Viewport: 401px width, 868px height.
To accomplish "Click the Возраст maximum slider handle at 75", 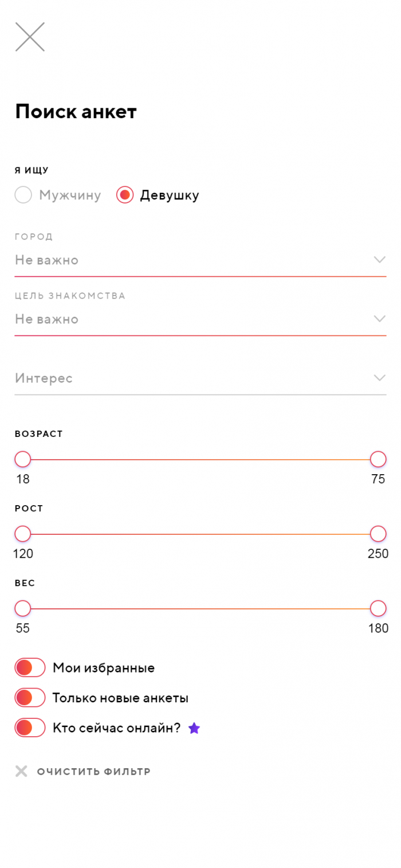I will [378, 459].
